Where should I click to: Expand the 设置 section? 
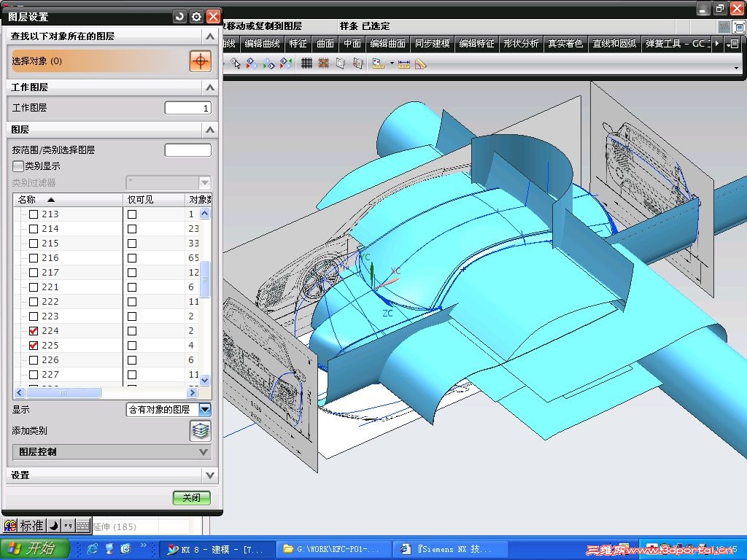click(111, 475)
